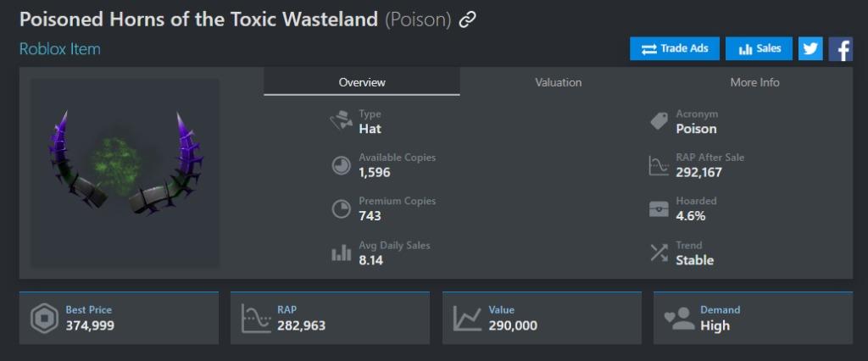The width and height of the screenshot is (868, 361).
Task: Click the Trend shuffle arrows icon
Action: (x=659, y=253)
